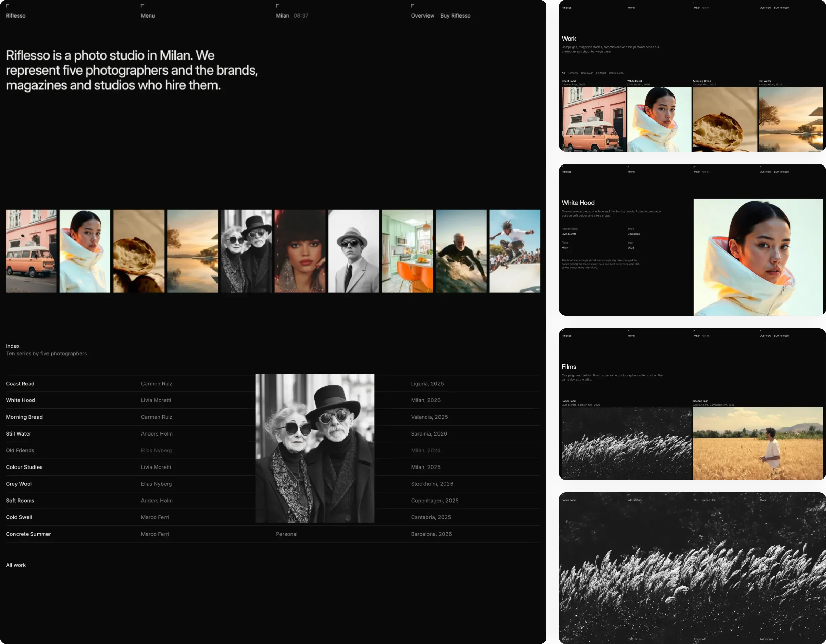Select the Commission filter in Work panel
The width and height of the screenshot is (826, 644).
[616, 73]
